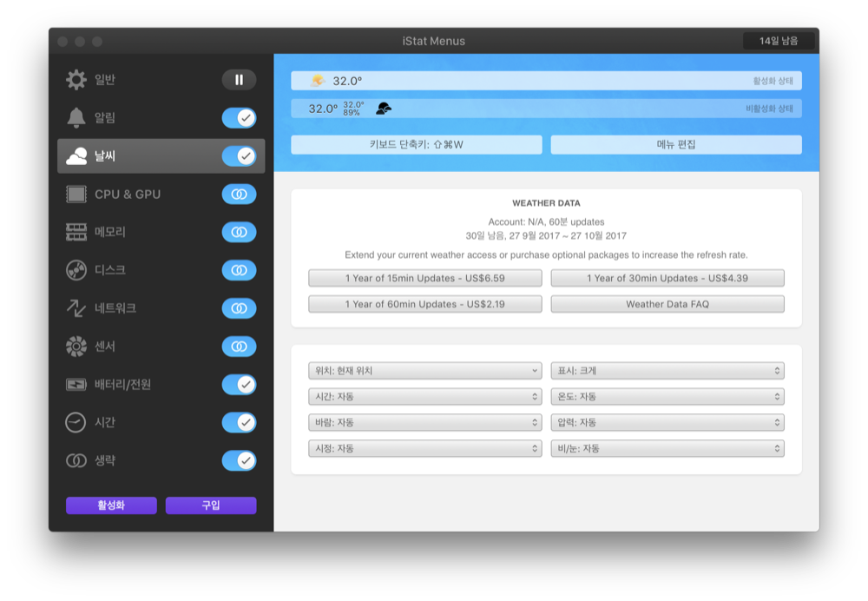Toggle the 메모리 combined switch
The width and height of the screenshot is (868, 601).
click(x=240, y=232)
